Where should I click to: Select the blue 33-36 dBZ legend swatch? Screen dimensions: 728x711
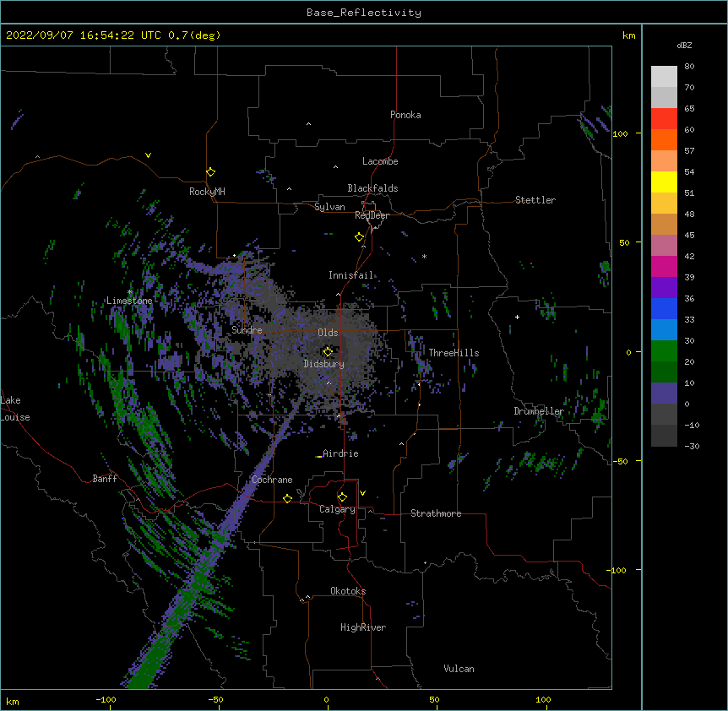pos(664,308)
